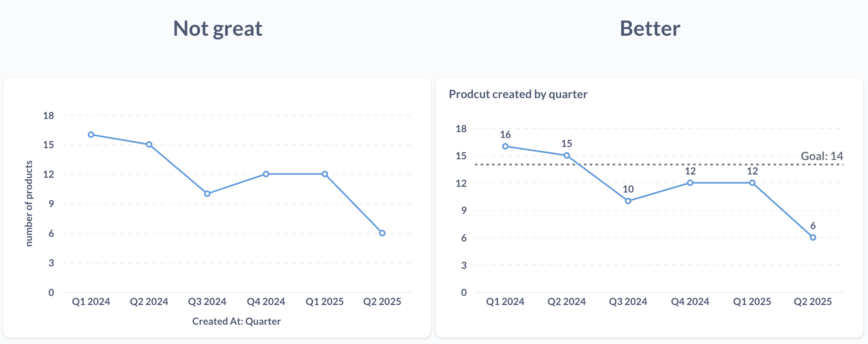This screenshot has width=868, height=344.
Task: Click the "Better" heading
Action: click(650, 29)
